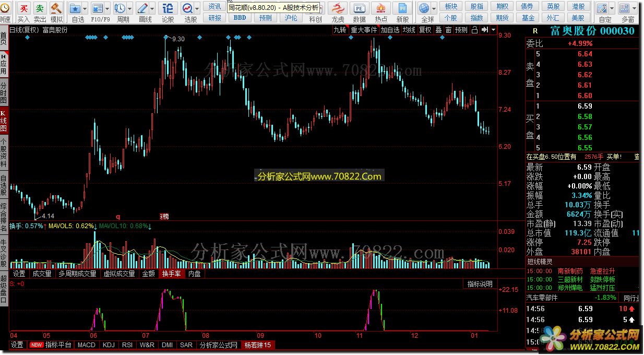Click the 指标说明 indicator description button

[480, 284]
